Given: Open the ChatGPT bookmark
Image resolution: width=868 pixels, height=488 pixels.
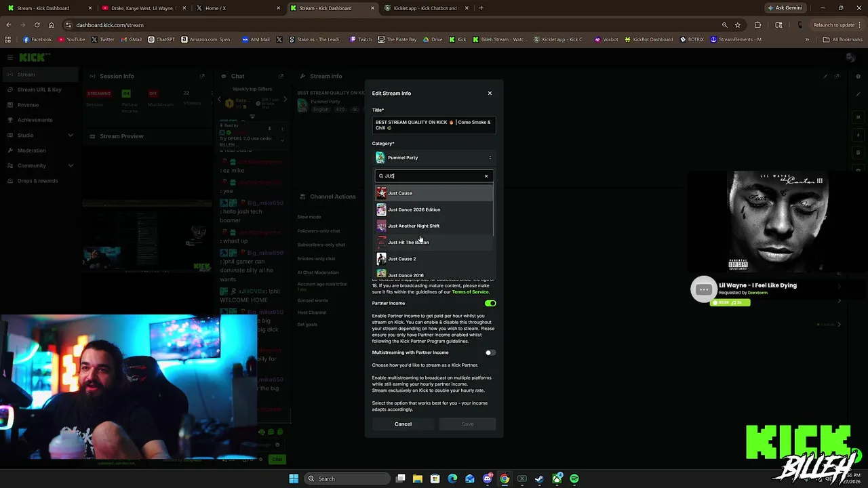Looking at the screenshot, I should [x=161, y=39].
